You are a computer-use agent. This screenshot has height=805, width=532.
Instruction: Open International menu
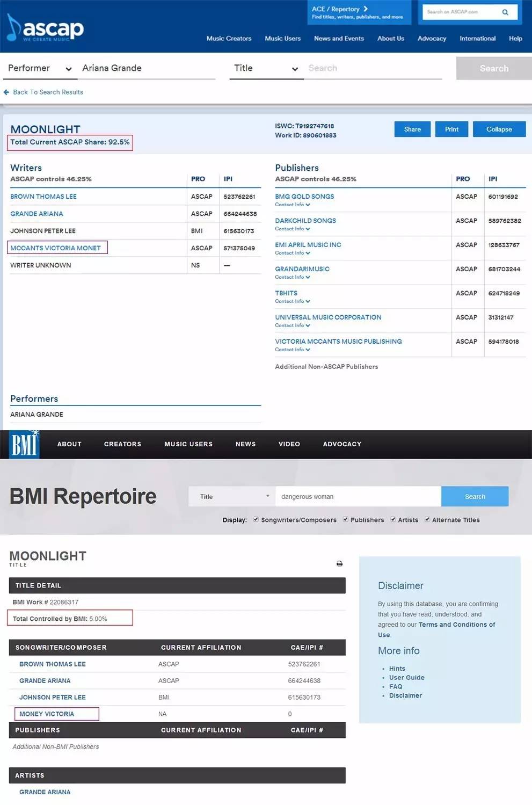[478, 39]
